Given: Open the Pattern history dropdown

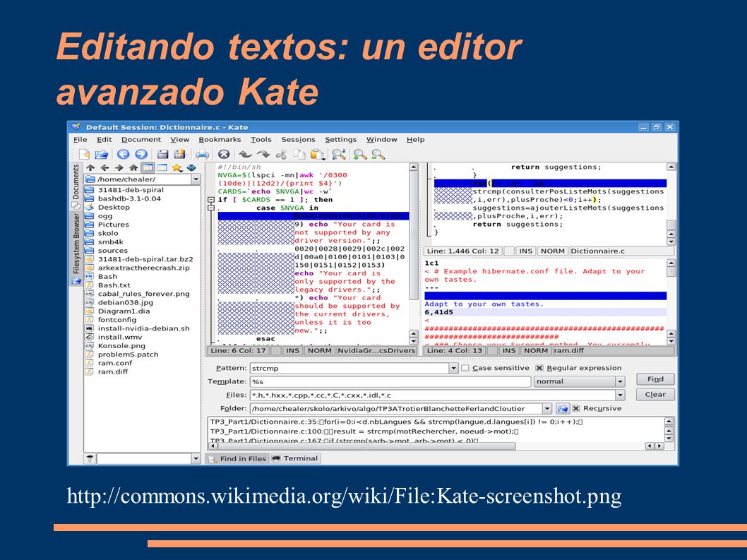Looking at the screenshot, I should click(x=453, y=369).
